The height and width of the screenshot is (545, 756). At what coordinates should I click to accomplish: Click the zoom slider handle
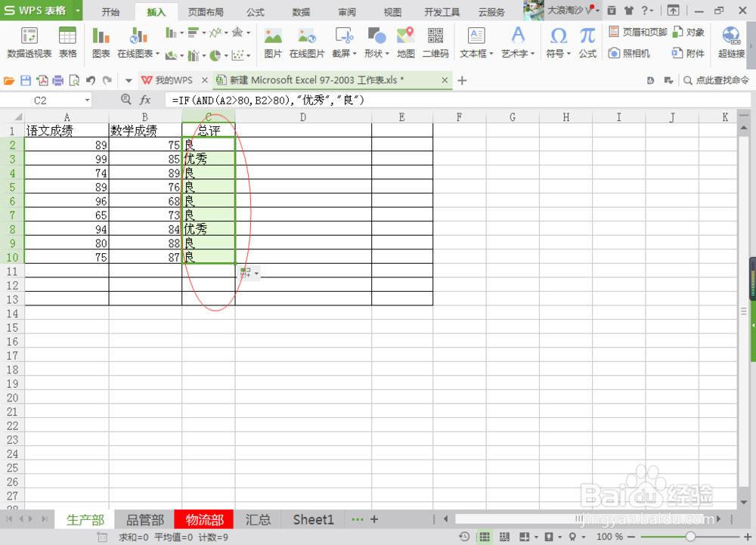690,537
